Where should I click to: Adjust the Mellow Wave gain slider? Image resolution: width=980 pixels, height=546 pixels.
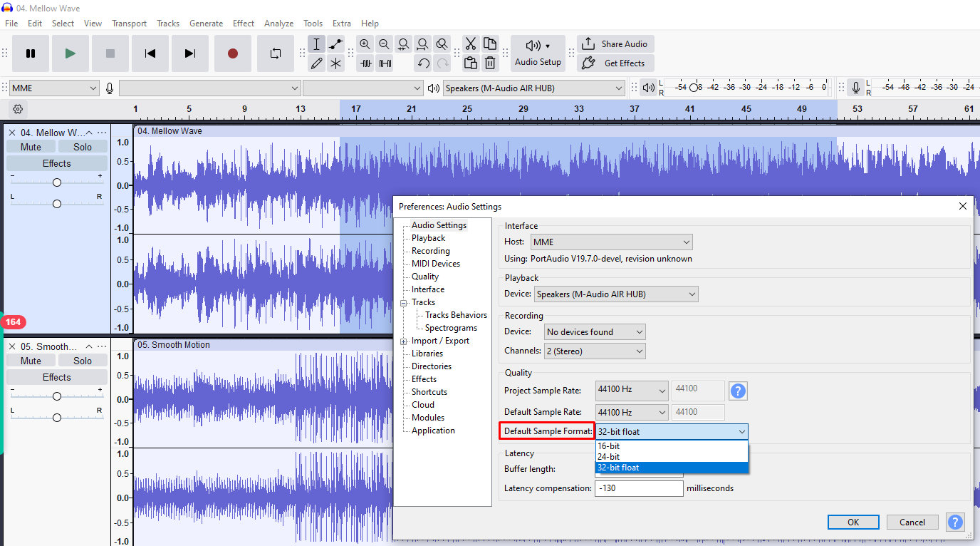click(56, 181)
